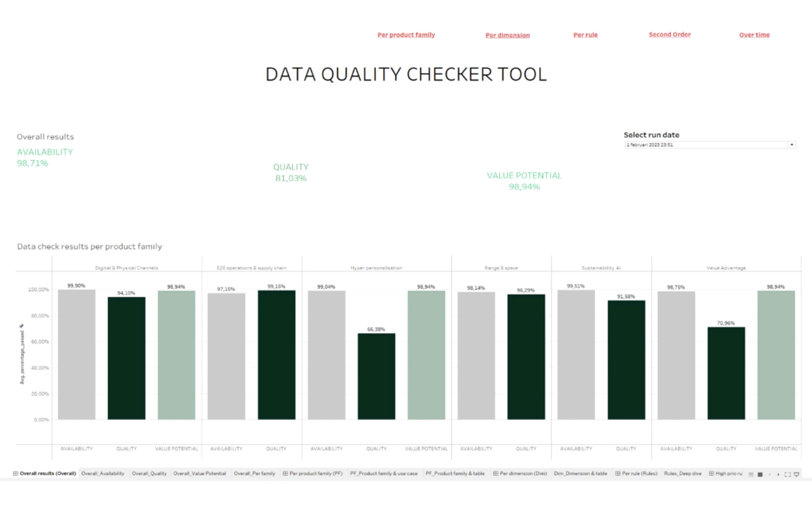This screenshot has width=812, height=508.
Task: Open the Overall_Value Potential sheet tab
Action: pyautogui.click(x=200, y=473)
